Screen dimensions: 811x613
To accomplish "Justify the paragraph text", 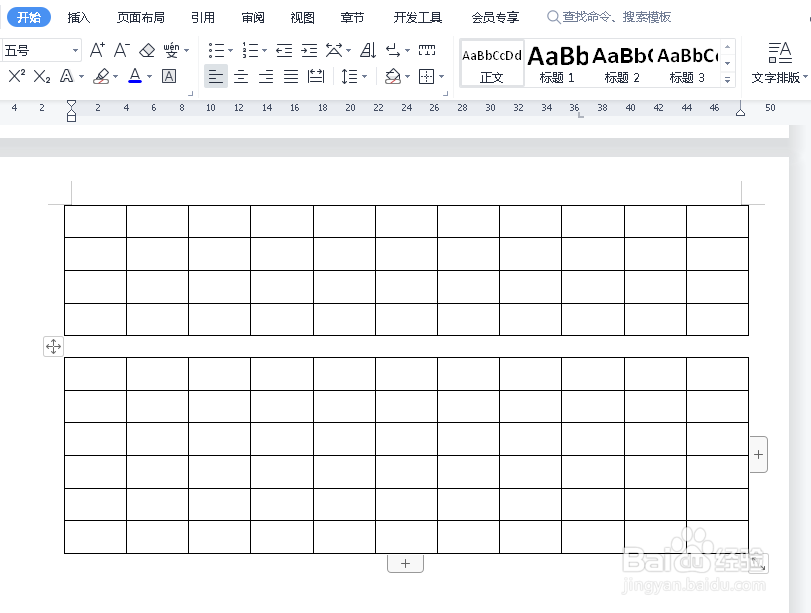I will click(291, 77).
